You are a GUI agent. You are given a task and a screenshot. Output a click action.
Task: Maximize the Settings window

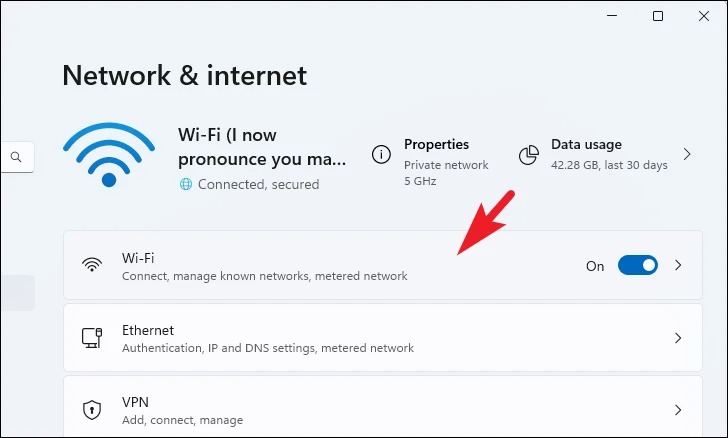tap(658, 16)
